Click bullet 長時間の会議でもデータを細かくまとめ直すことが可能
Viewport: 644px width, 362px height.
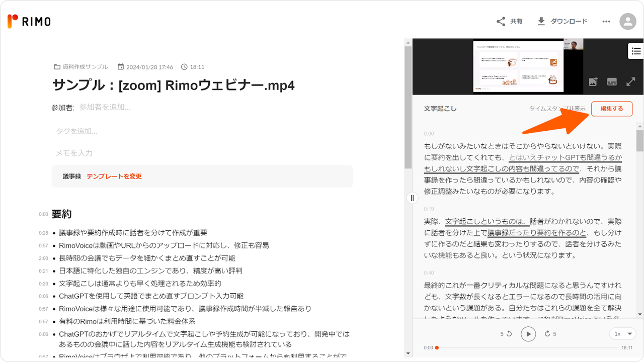coord(147,258)
